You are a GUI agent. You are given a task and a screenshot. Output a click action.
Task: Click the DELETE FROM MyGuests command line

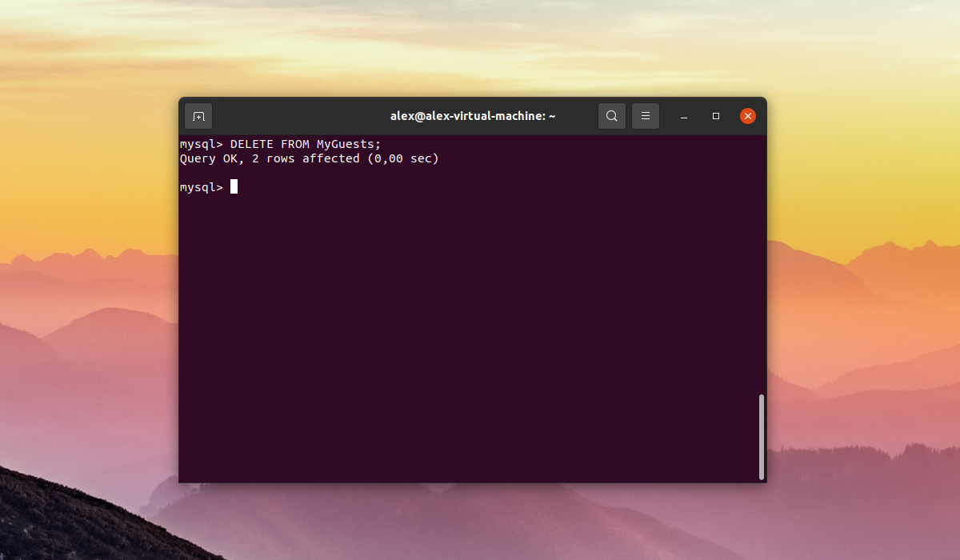pos(279,144)
